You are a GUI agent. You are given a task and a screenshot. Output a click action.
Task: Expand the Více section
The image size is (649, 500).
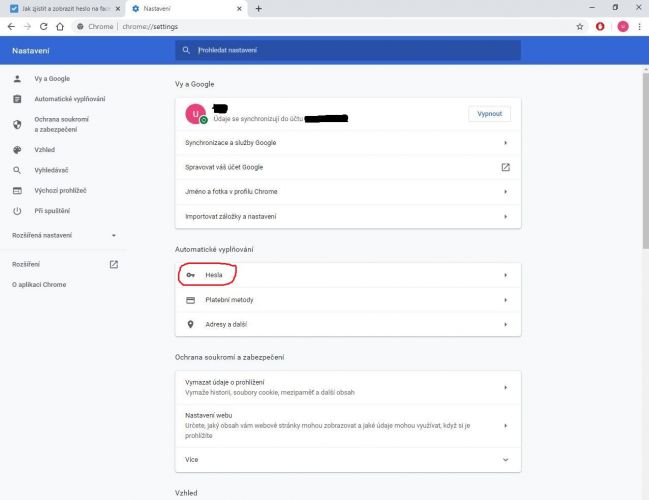click(x=348, y=459)
